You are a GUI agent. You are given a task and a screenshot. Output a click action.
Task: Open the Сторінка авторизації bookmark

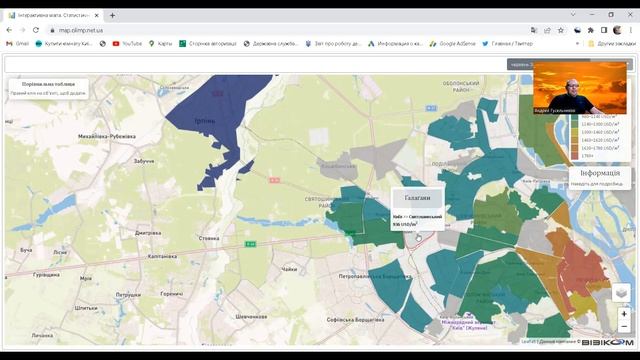coord(208,43)
